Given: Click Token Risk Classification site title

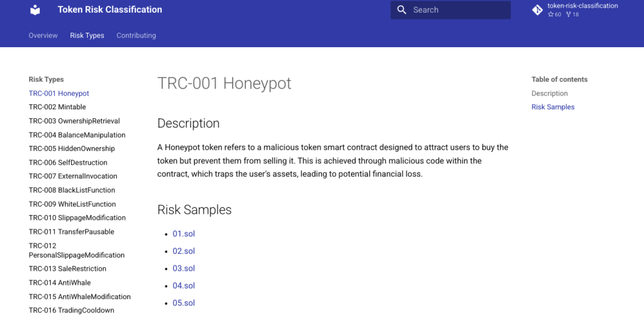Looking at the screenshot, I should 109,10.
